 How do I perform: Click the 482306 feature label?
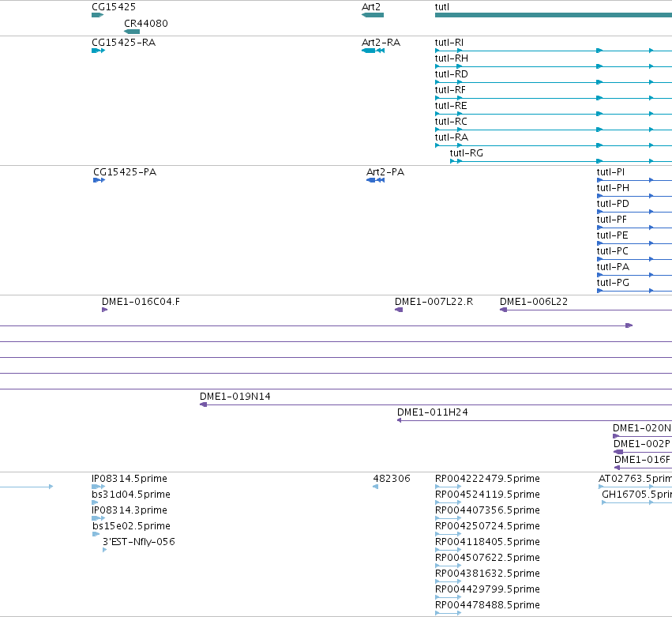click(x=392, y=479)
